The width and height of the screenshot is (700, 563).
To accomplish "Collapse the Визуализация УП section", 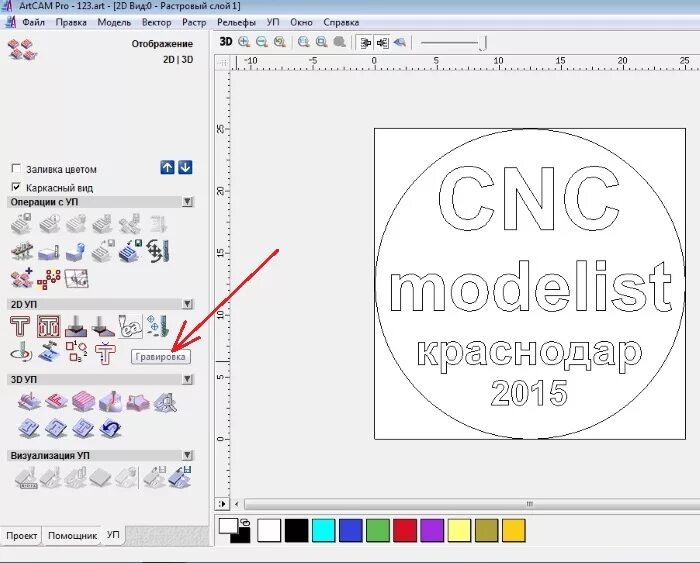I will coord(188,455).
